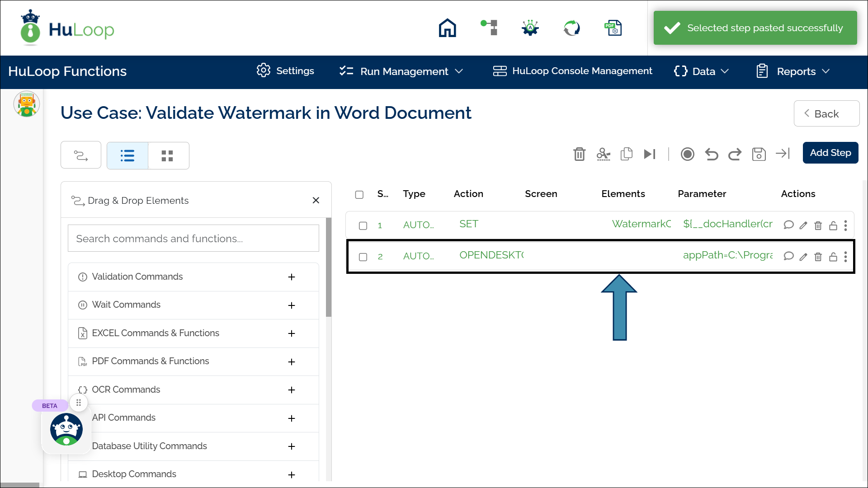Click the save floppy disk icon
Screen dimensions: 868x488
point(759,154)
